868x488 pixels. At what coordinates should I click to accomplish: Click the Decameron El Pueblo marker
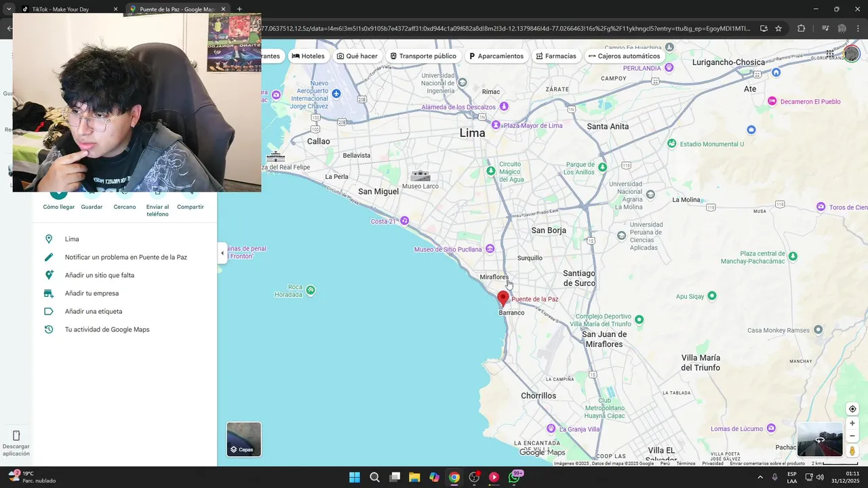(x=772, y=101)
